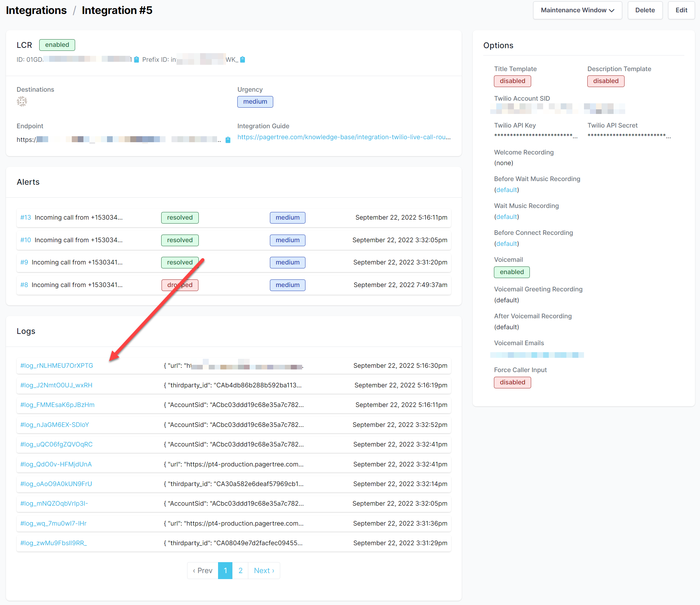Copy the Prefix ID with clipboard icon
The height and width of the screenshot is (605, 700).
pos(243,60)
